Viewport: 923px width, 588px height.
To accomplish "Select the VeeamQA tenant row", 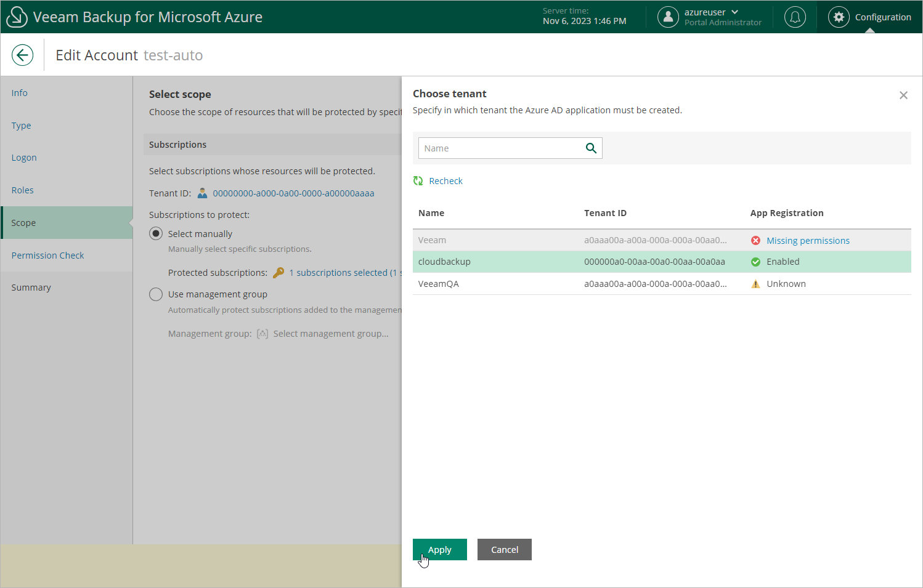I will 662,284.
